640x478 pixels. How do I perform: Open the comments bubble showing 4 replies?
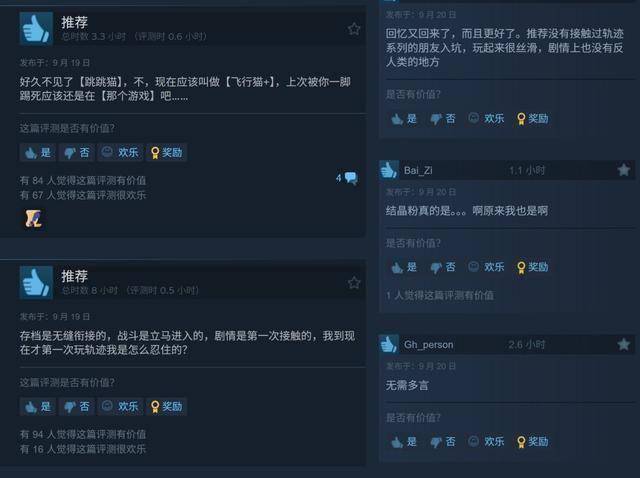click(347, 178)
